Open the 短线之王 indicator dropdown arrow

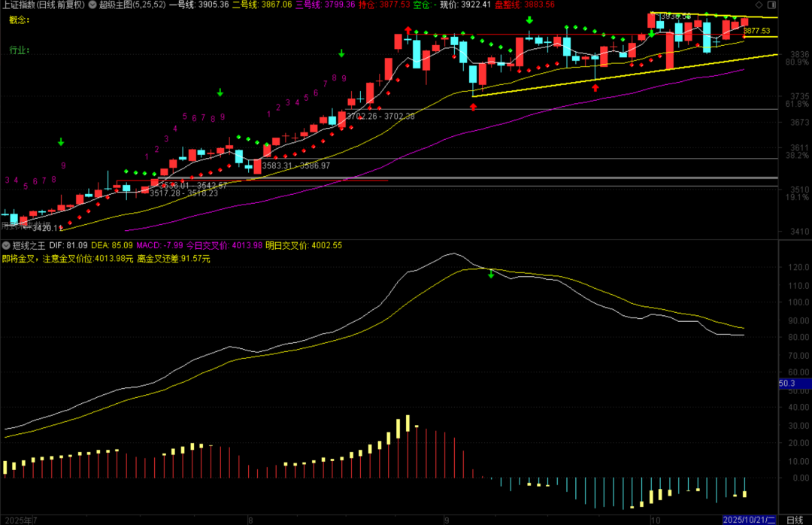pyautogui.click(x=7, y=245)
